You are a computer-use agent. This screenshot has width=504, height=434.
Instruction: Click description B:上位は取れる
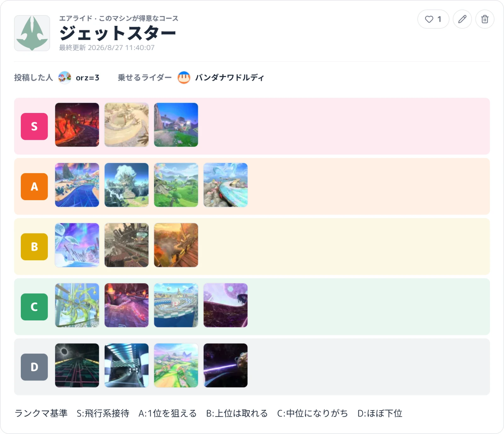click(x=237, y=413)
